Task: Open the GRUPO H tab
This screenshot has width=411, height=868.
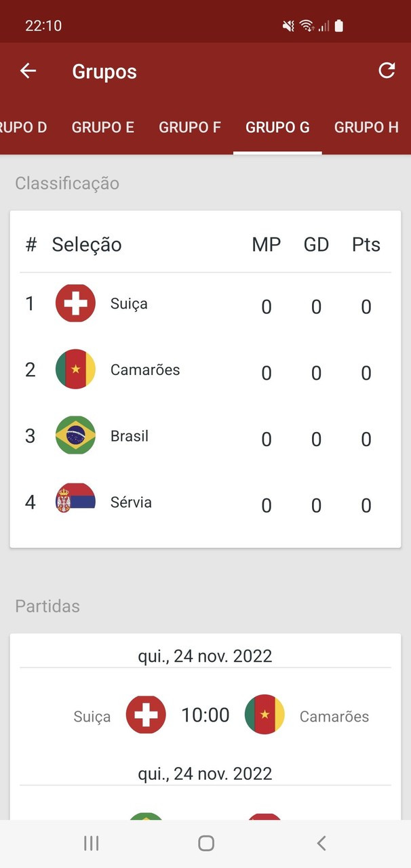Action: [366, 127]
